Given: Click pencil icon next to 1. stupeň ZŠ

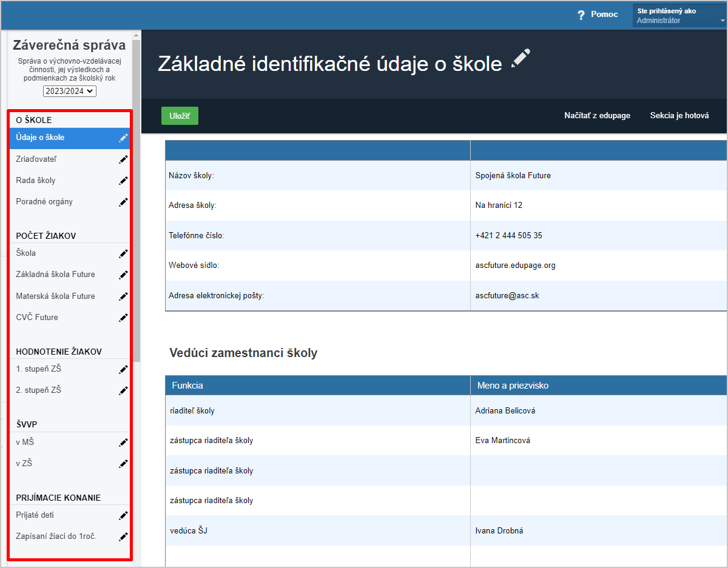Looking at the screenshot, I should click(123, 369).
